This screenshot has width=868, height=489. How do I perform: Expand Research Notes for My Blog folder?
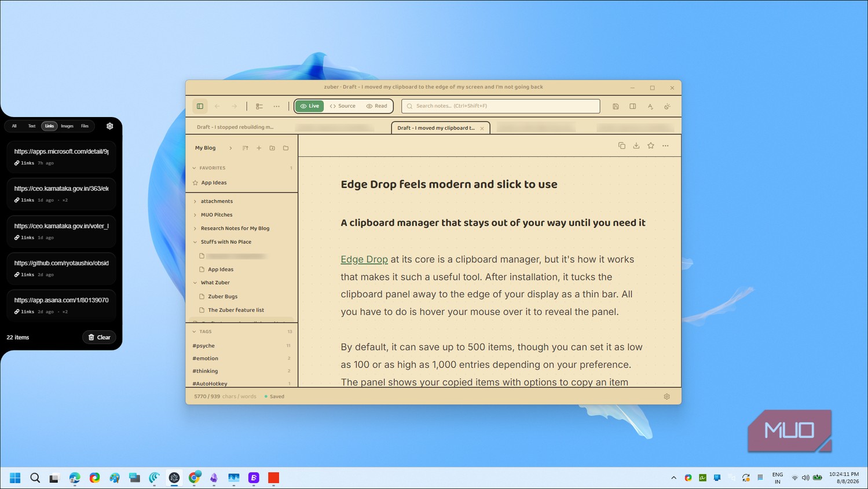point(195,228)
